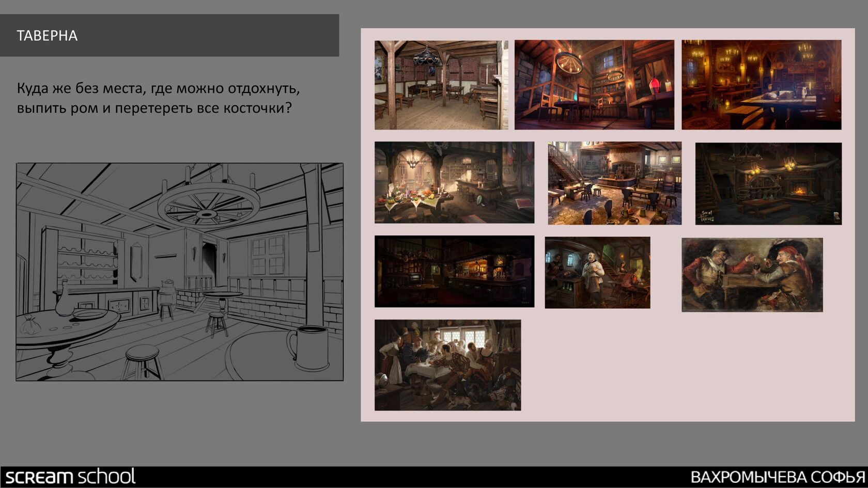Select the Sea of Thieves fireplace tavern image
This screenshot has height=488, width=868.
pos(768,184)
